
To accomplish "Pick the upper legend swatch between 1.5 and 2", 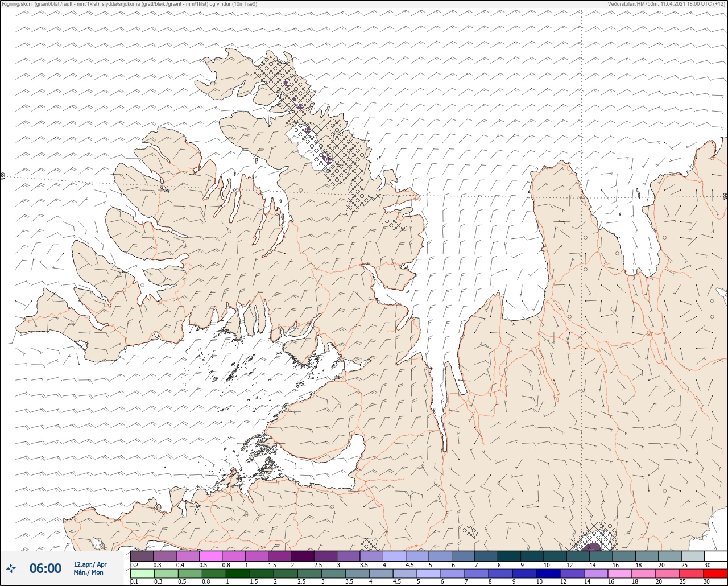I will tap(279, 556).
